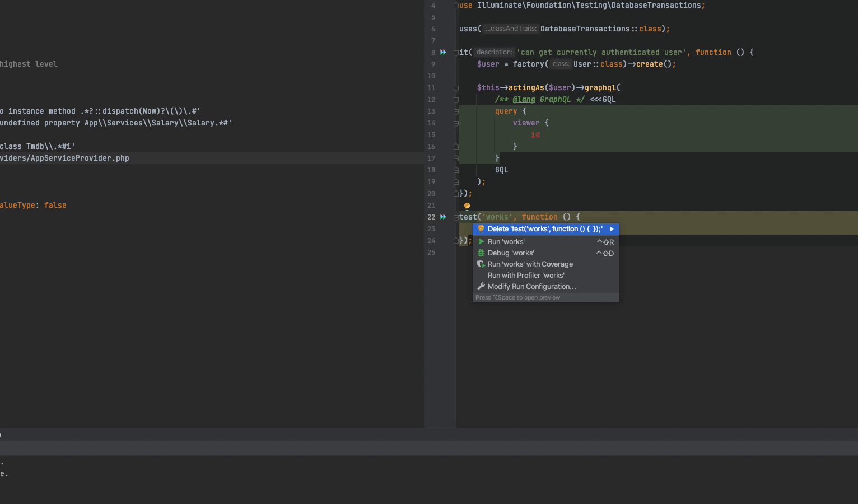The image size is (858, 504).
Task: Click the 'actingAs' method on line 11
Action: click(526, 87)
